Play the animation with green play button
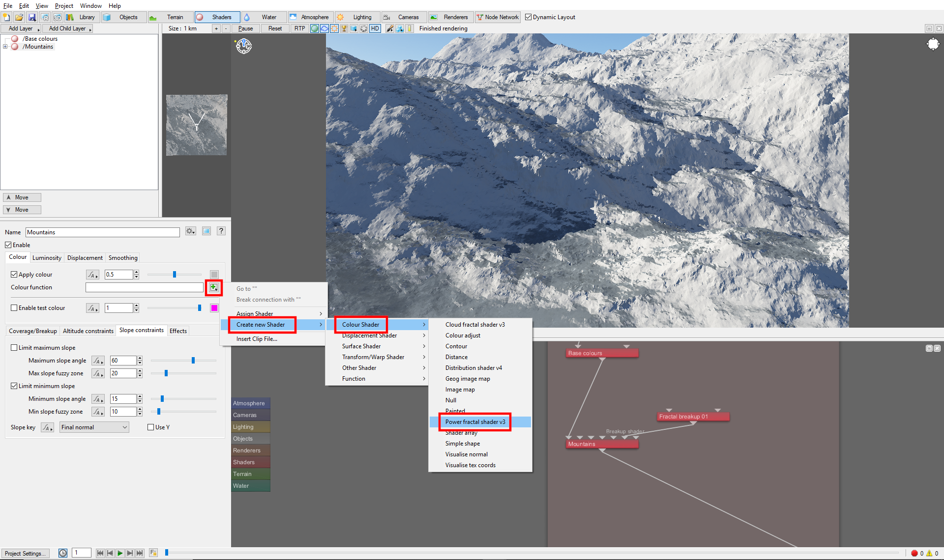Image resolution: width=944 pixels, height=560 pixels. (x=120, y=553)
